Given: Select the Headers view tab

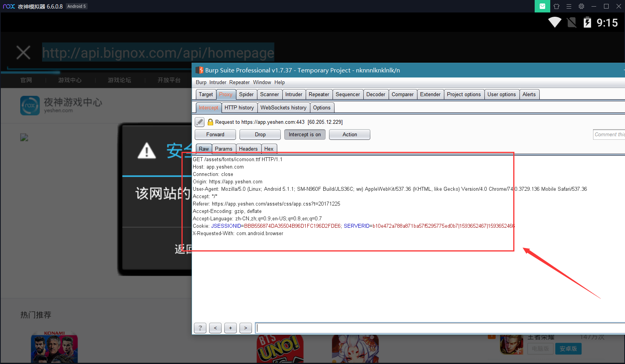Looking at the screenshot, I should coord(248,149).
